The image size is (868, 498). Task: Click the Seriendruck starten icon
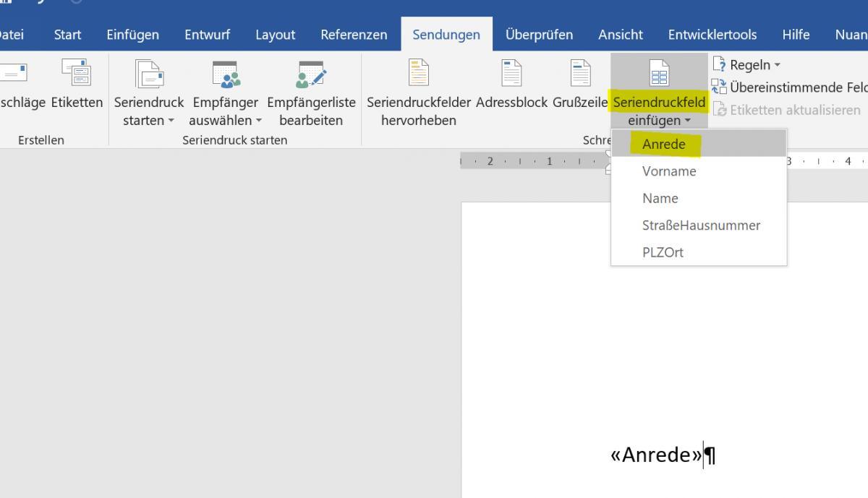tap(148, 72)
